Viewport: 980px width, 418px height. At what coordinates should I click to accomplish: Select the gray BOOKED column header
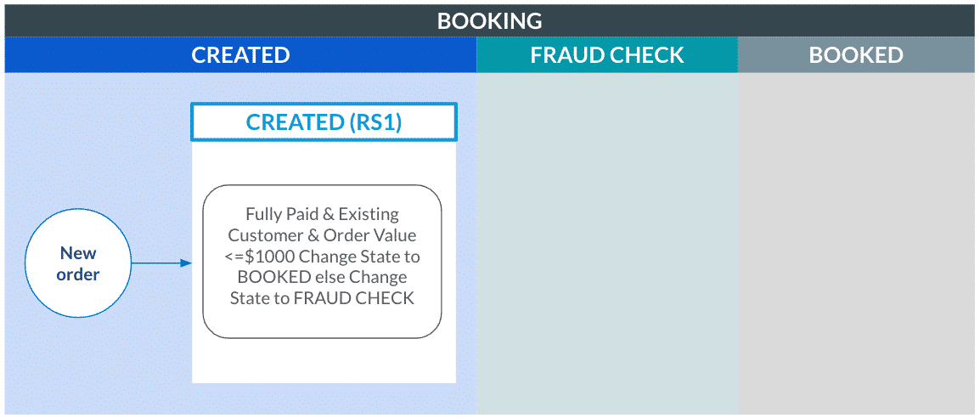tap(856, 55)
